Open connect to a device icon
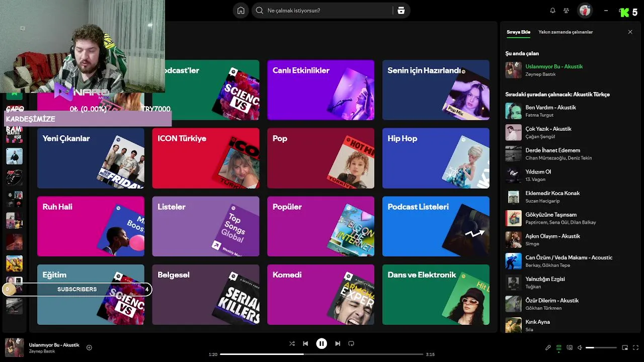The width and height of the screenshot is (644, 362). click(x=570, y=347)
